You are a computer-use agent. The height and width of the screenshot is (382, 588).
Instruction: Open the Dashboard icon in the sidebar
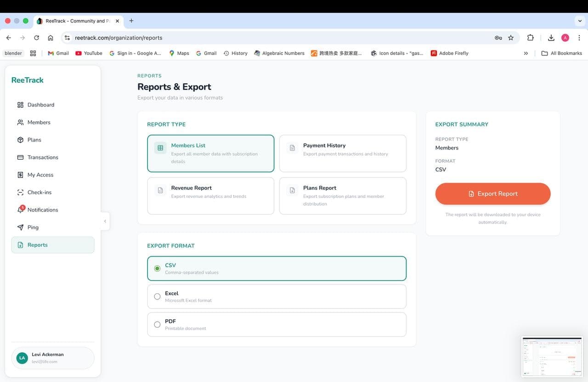[20, 105]
